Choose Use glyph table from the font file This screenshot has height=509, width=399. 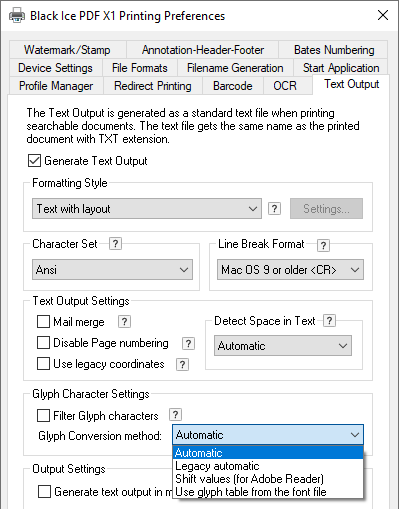[268, 492]
